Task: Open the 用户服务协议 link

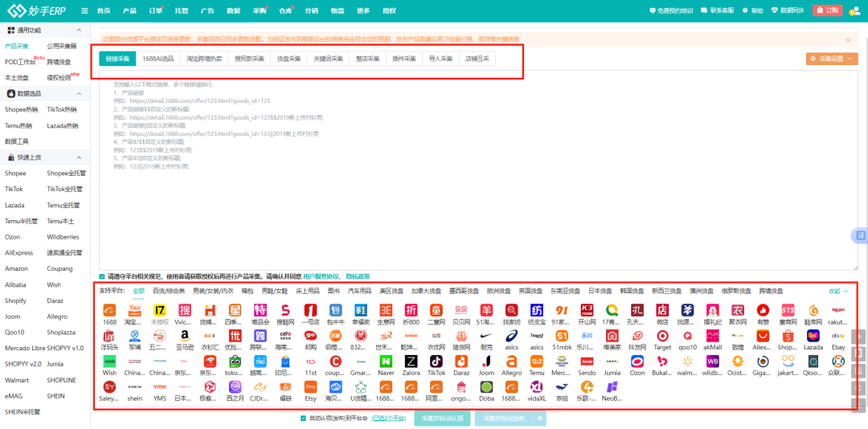Action: (x=321, y=276)
